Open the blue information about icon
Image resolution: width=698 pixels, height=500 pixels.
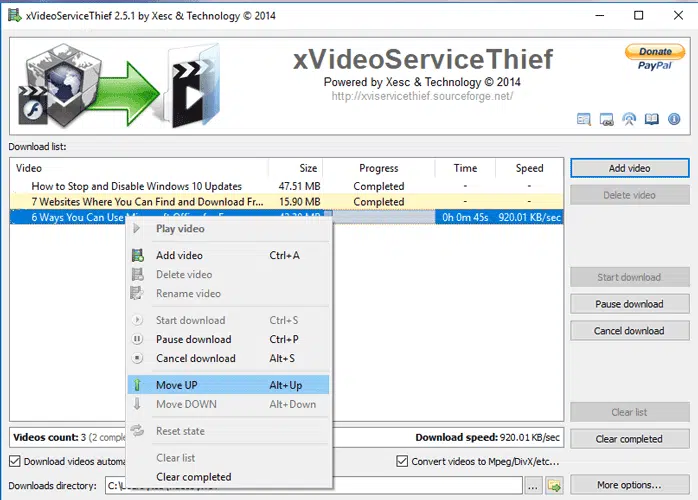pyautogui.click(x=674, y=119)
